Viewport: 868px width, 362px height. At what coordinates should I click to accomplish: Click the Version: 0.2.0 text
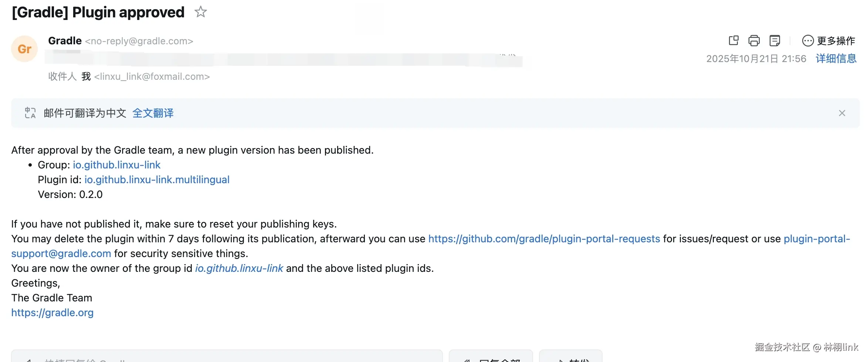coord(70,194)
